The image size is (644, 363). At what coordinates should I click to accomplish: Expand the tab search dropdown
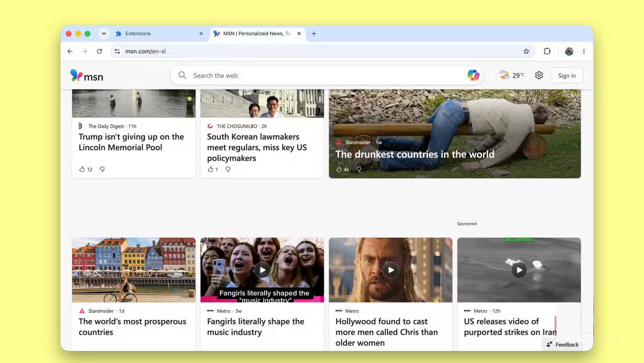click(104, 34)
